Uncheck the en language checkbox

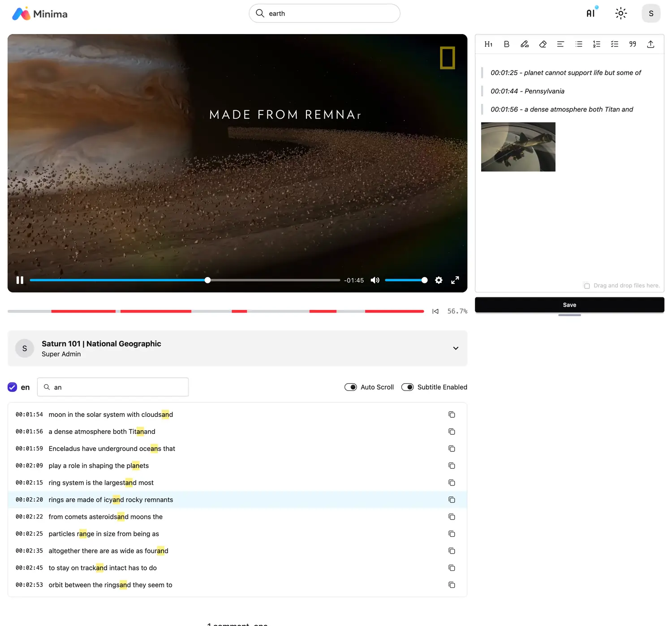tap(13, 387)
